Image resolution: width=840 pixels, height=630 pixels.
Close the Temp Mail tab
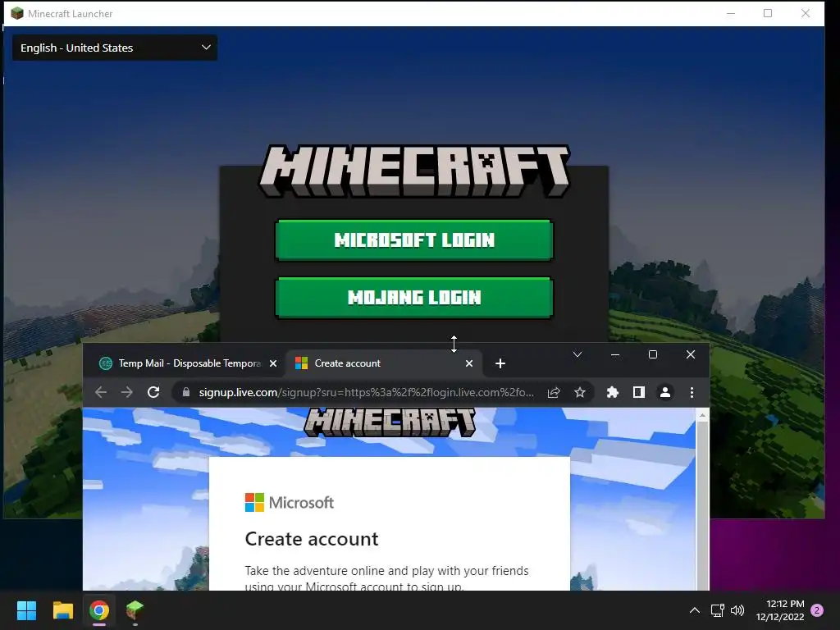(x=273, y=363)
